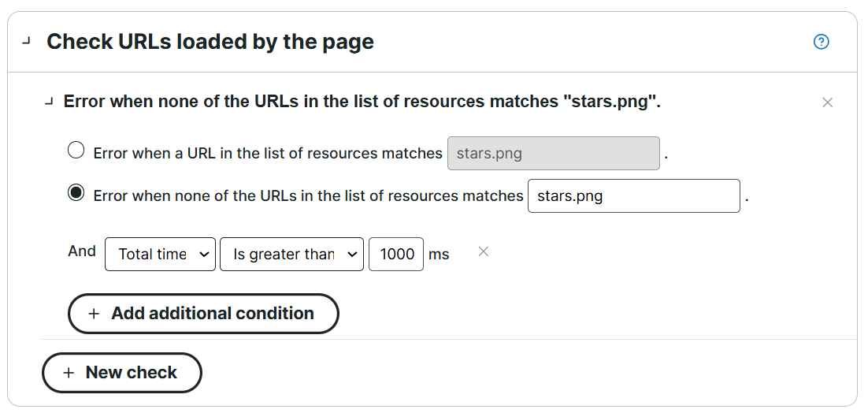The width and height of the screenshot is (868, 413).
Task: Collapse the stars.png error check arrow
Action: (50, 102)
